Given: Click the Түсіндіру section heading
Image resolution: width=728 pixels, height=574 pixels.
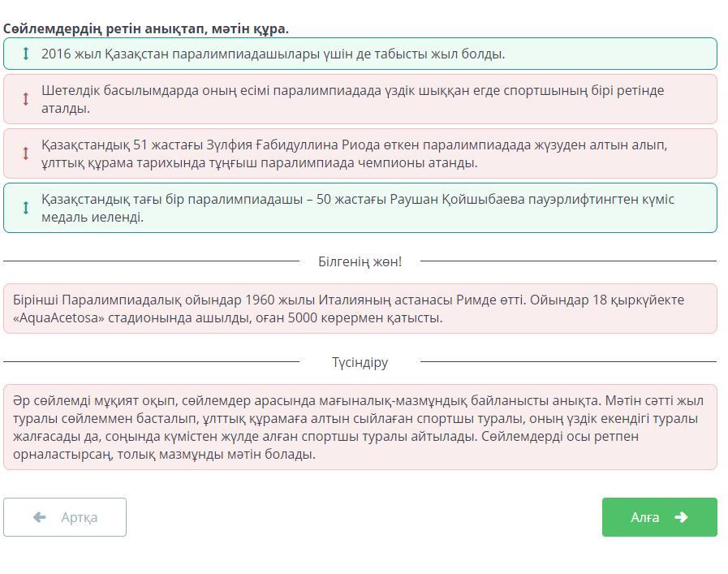Looking at the screenshot, I should (360, 362).
